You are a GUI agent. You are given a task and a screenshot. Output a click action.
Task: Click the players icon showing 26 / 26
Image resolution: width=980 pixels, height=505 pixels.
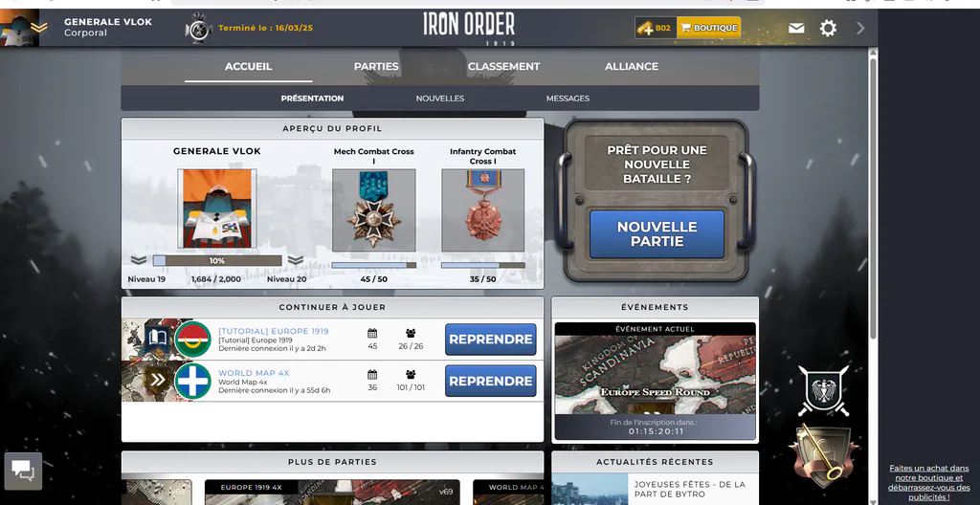click(x=411, y=333)
